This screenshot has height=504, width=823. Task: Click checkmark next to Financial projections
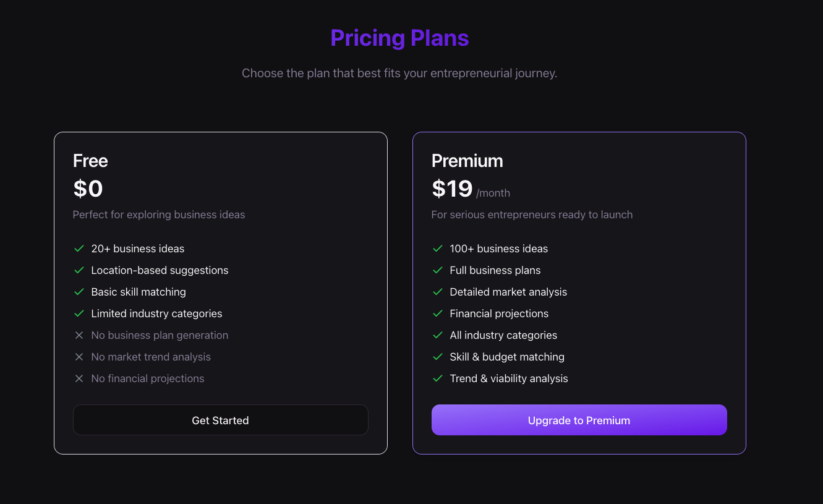point(438,314)
